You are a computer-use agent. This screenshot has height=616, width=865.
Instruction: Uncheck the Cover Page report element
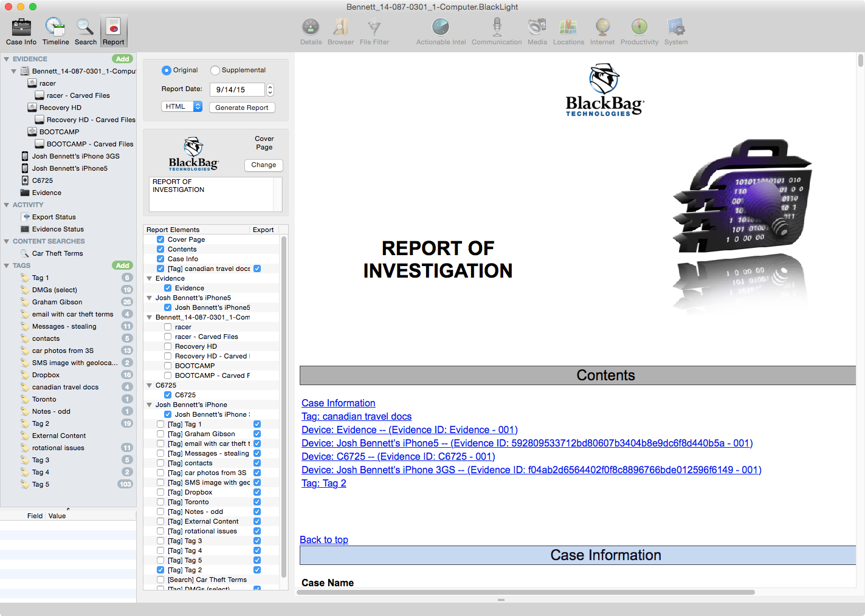coord(160,239)
